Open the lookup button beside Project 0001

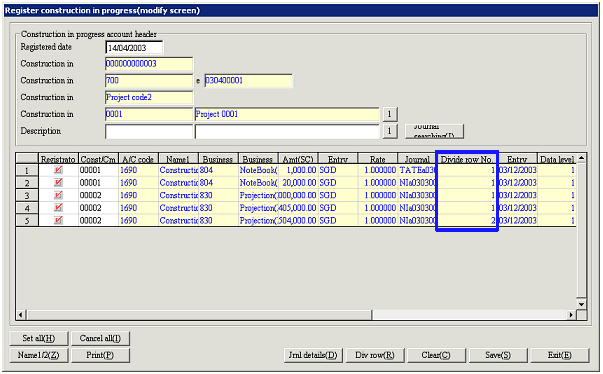[x=390, y=114]
